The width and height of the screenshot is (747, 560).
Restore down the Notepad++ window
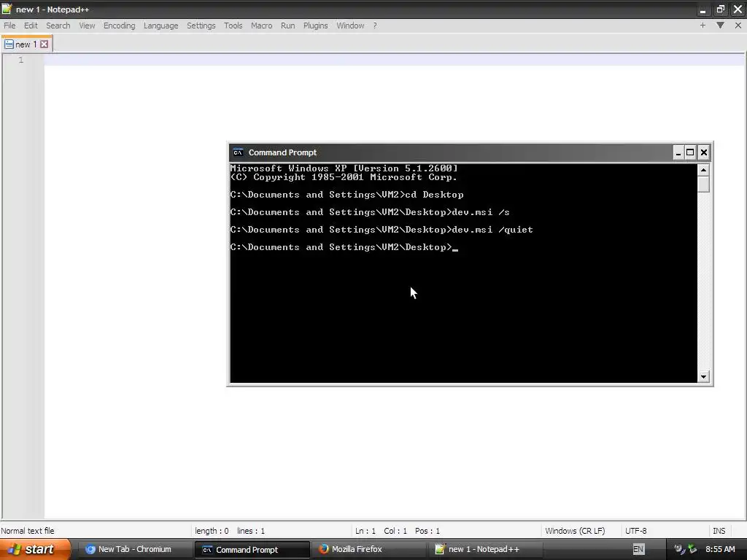coord(720,9)
